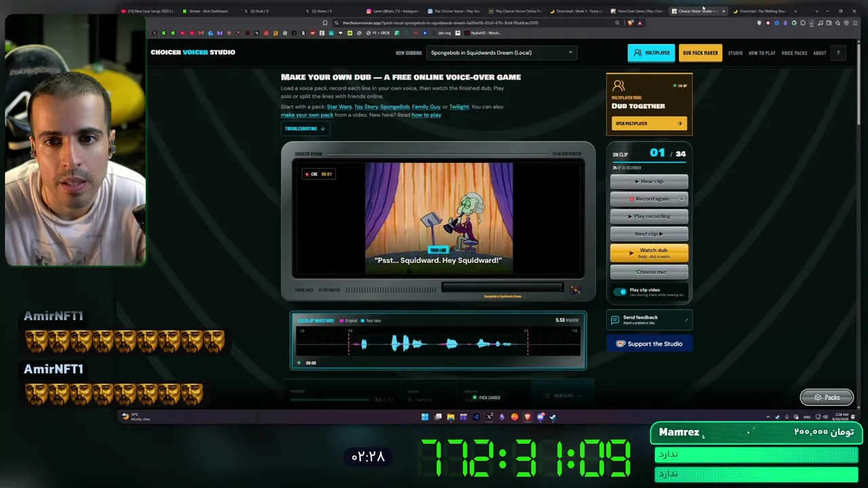Click the yellow Watch dub button

(x=649, y=253)
